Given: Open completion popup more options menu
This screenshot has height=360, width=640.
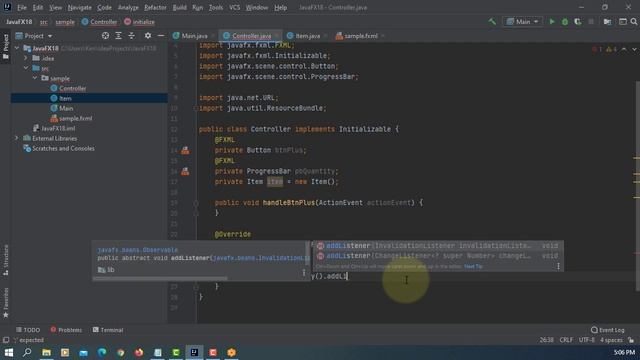Looking at the screenshot, I should (558, 266).
